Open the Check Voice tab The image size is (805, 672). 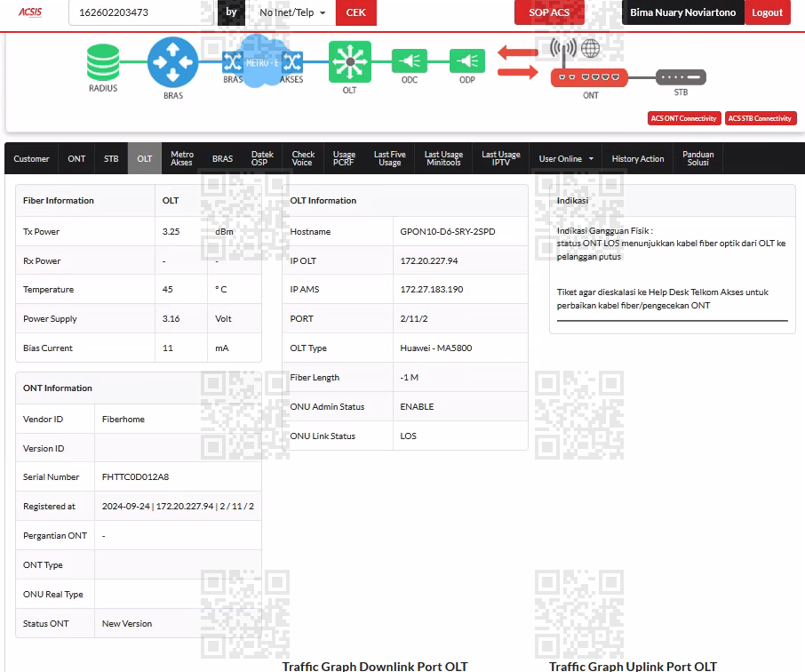click(x=303, y=159)
